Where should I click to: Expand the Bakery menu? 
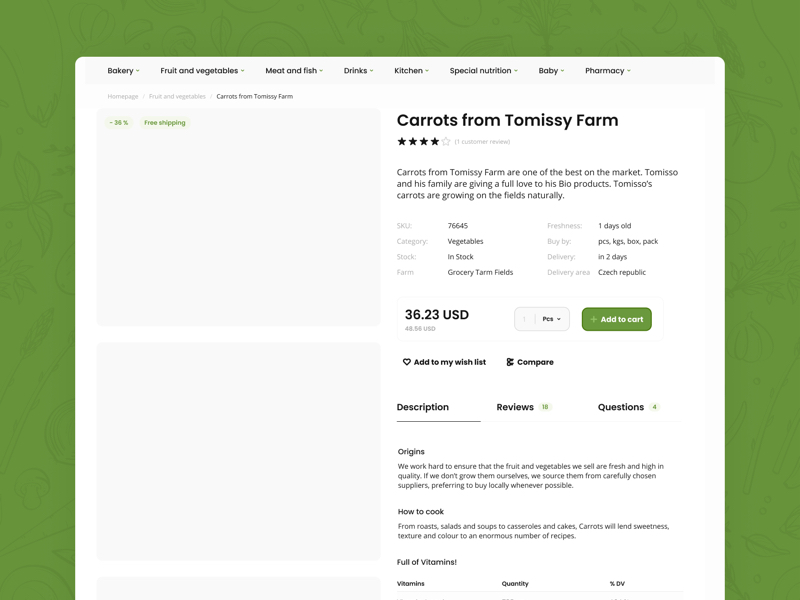(x=123, y=71)
